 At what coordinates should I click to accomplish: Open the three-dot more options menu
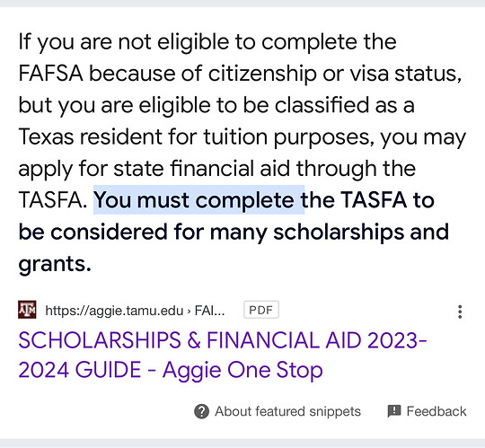point(460,312)
